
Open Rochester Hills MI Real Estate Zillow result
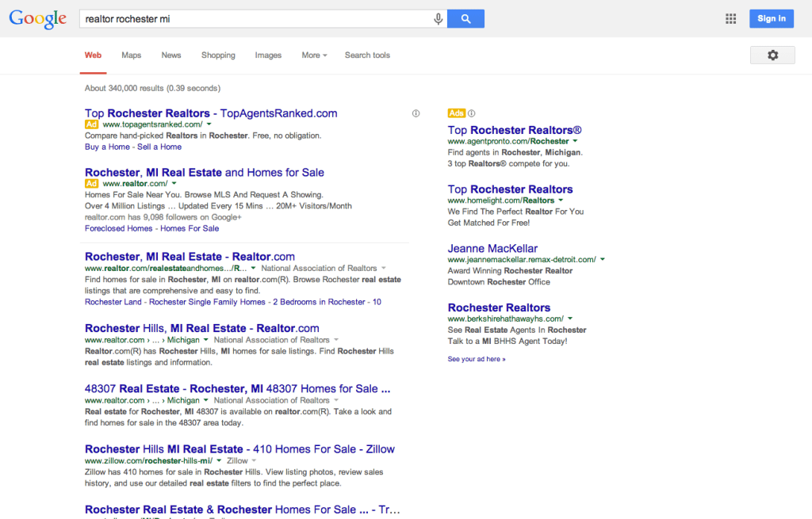point(239,449)
